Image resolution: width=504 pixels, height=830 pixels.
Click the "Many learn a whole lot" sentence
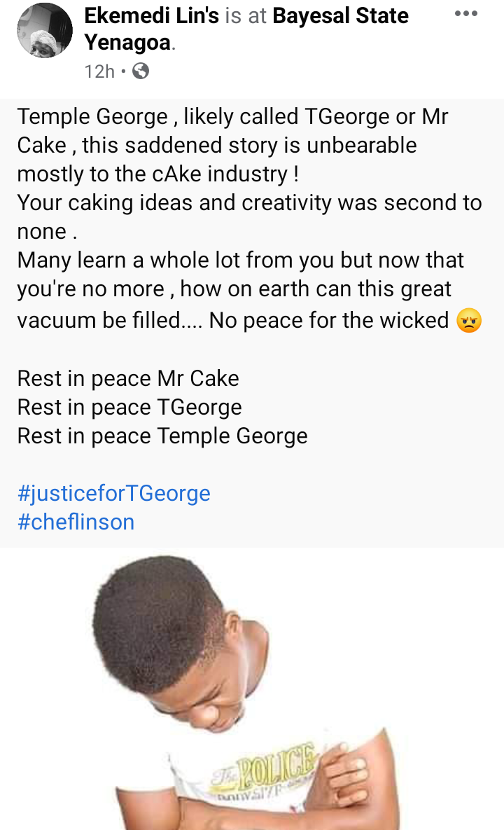[240, 261]
